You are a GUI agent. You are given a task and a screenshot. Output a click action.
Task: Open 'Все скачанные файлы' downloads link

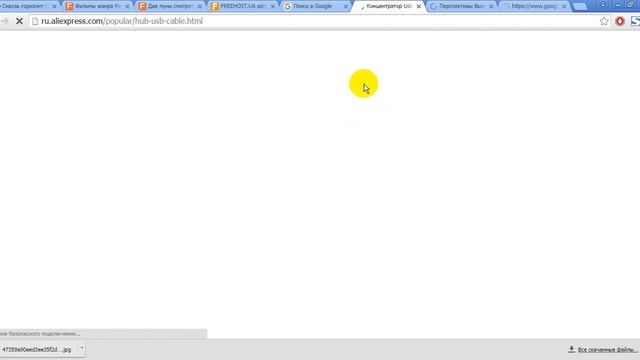coord(607,350)
